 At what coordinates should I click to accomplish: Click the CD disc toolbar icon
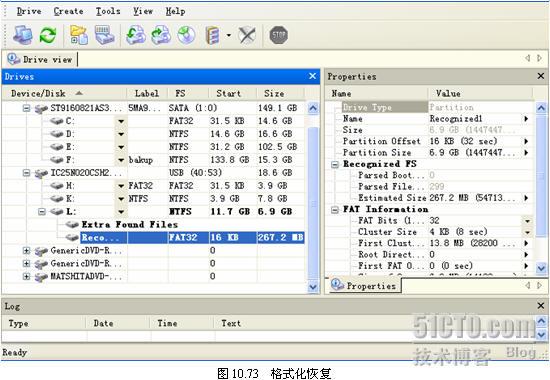[x=186, y=35]
